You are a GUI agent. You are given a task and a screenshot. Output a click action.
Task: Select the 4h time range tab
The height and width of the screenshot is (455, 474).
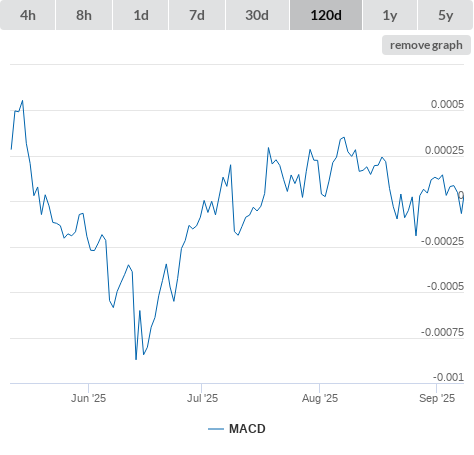click(x=27, y=15)
